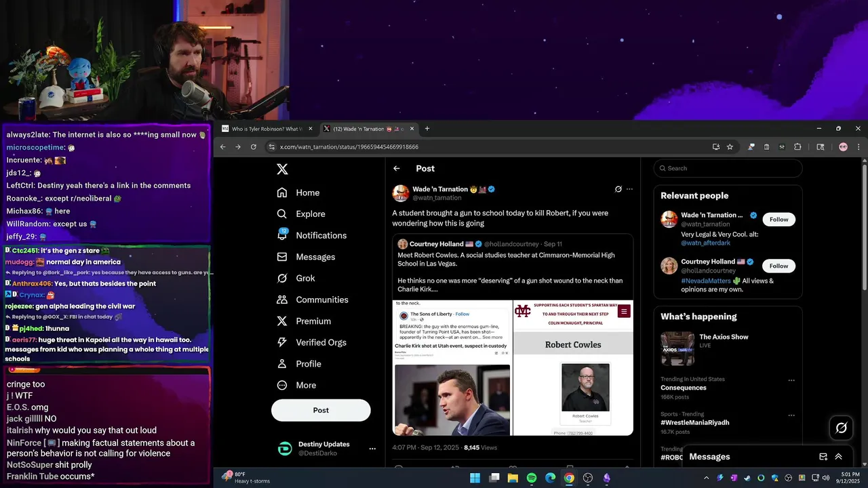Screen dimensions: 868x488
Task: Open the X logo home link
Action: coord(283,169)
